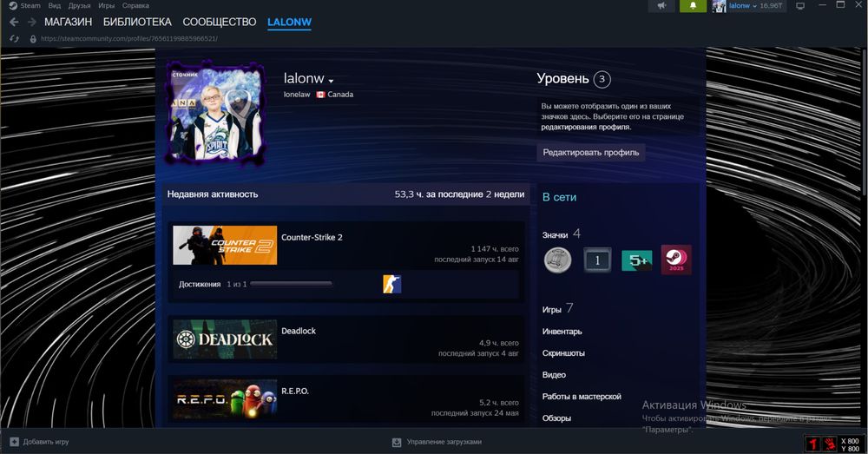Image resolution: width=868 pixels, height=454 pixels.
Task: Click the 4,9 ч. всего text
Action: pos(499,343)
